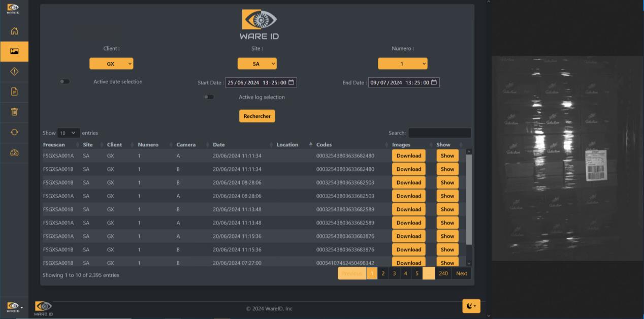
Task: Open the Numero dropdown showing 1
Action: click(x=402, y=63)
